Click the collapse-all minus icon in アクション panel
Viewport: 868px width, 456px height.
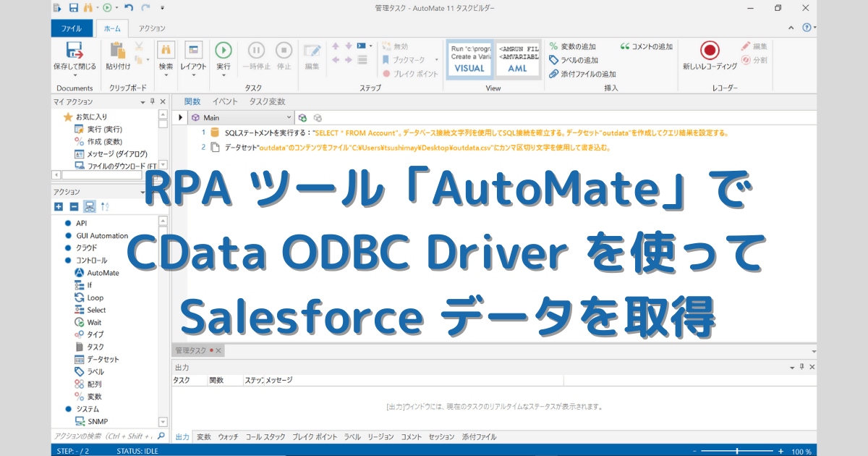[74, 206]
